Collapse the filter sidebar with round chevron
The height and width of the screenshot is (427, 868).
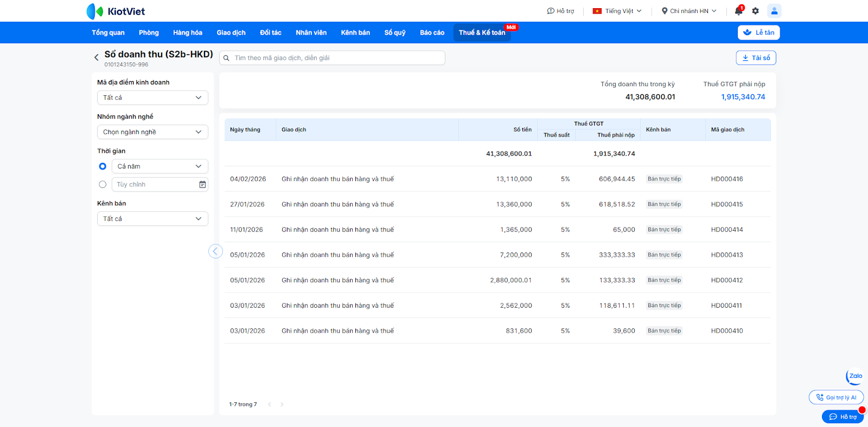point(215,251)
